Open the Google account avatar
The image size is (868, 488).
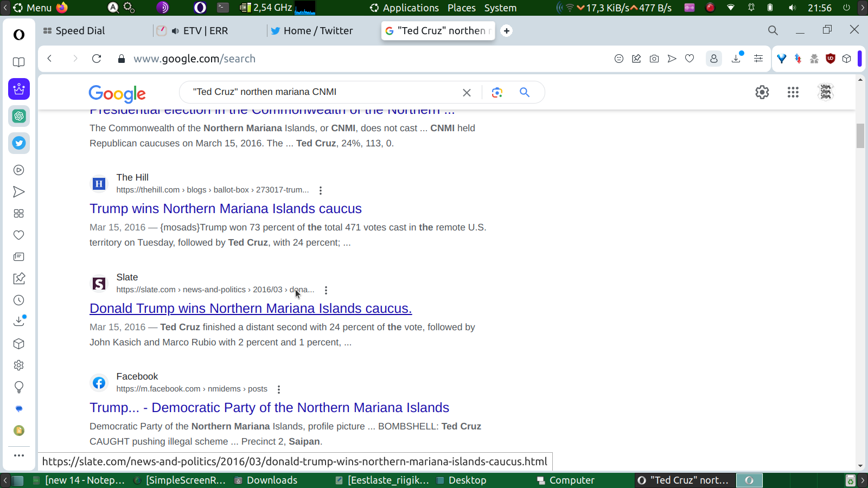point(826,92)
